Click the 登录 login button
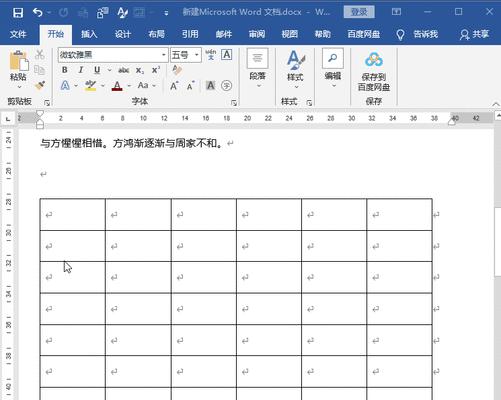 [x=359, y=12]
